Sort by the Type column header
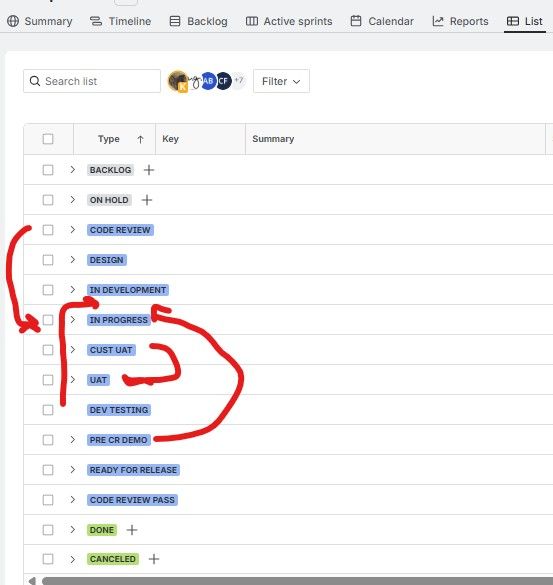The image size is (553, 585). tap(109, 139)
